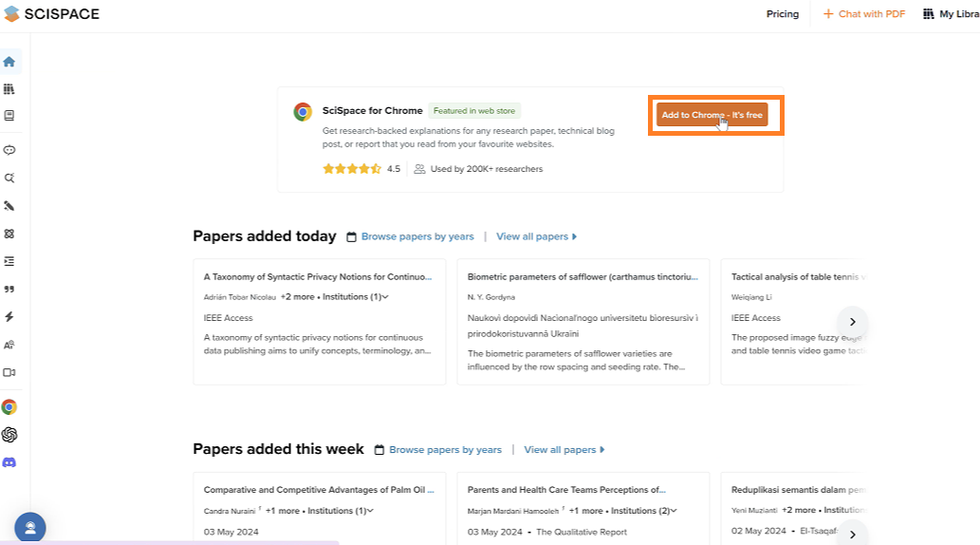Click the Featured in web store badge
Viewport: 980px width, 545px height.
(474, 111)
